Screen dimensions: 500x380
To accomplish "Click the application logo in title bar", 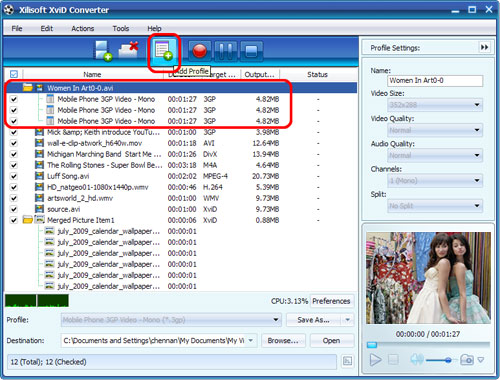I will [9, 10].
